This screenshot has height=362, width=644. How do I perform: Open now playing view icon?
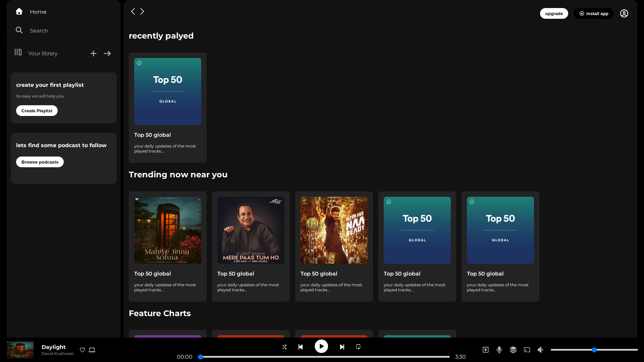[x=486, y=350]
